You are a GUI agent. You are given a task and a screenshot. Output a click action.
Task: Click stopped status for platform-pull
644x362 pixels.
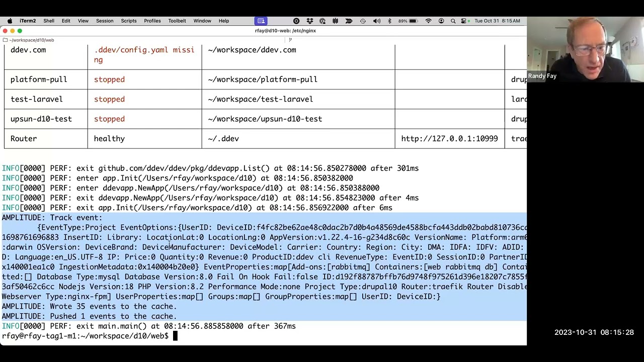pos(109,79)
